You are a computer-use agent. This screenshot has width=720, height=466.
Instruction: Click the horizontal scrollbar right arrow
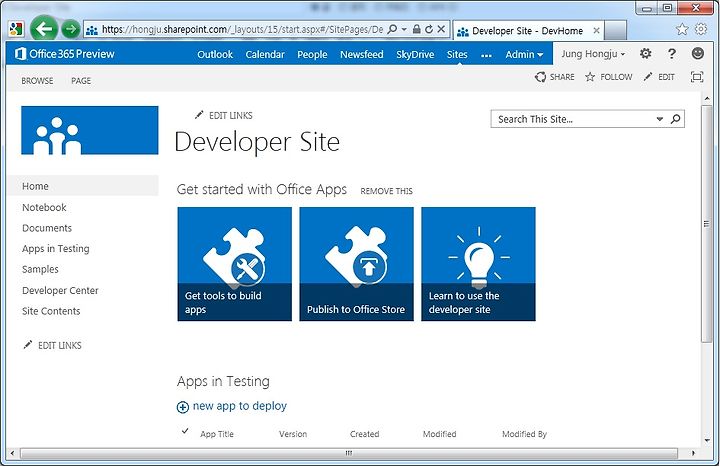click(693, 454)
